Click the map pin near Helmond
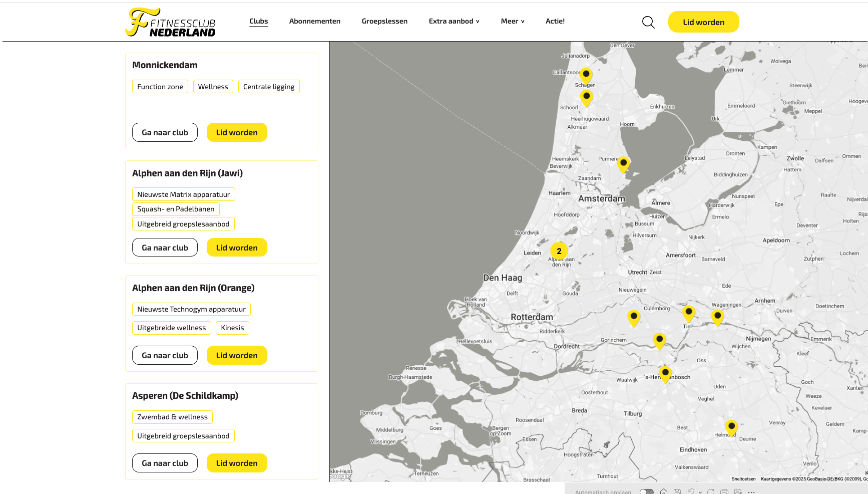 click(x=731, y=427)
